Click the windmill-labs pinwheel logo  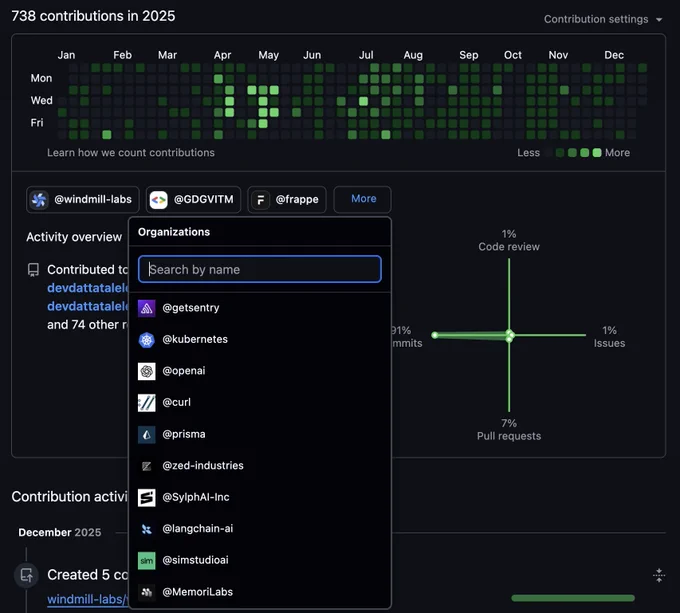[39, 199]
